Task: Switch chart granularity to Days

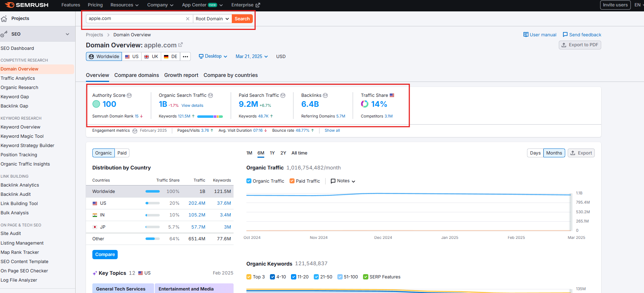Action: [x=535, y=153]
